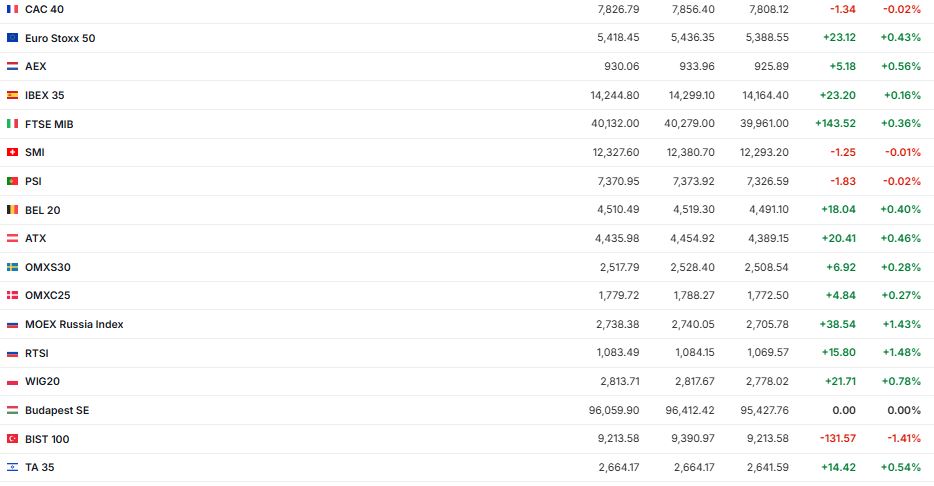Open the FTSE MIB index link
This screenshot has width=934, height=486.
tap(49, 124)
